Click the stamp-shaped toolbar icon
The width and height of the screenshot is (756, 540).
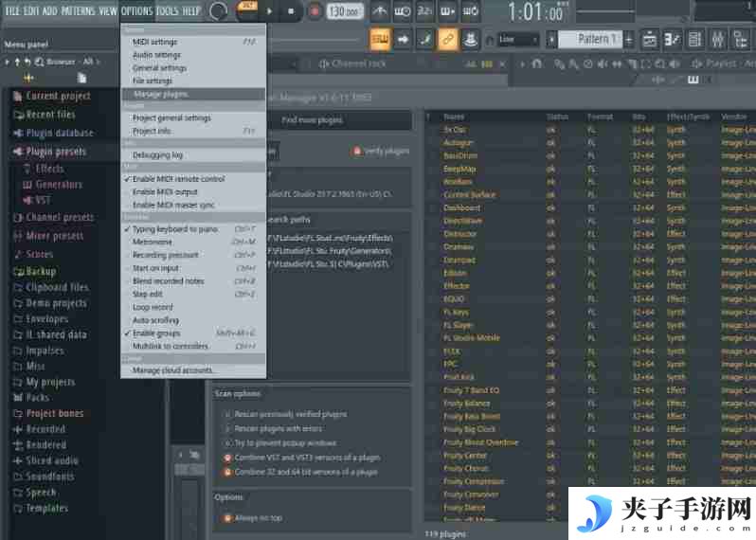click(470, 39)
